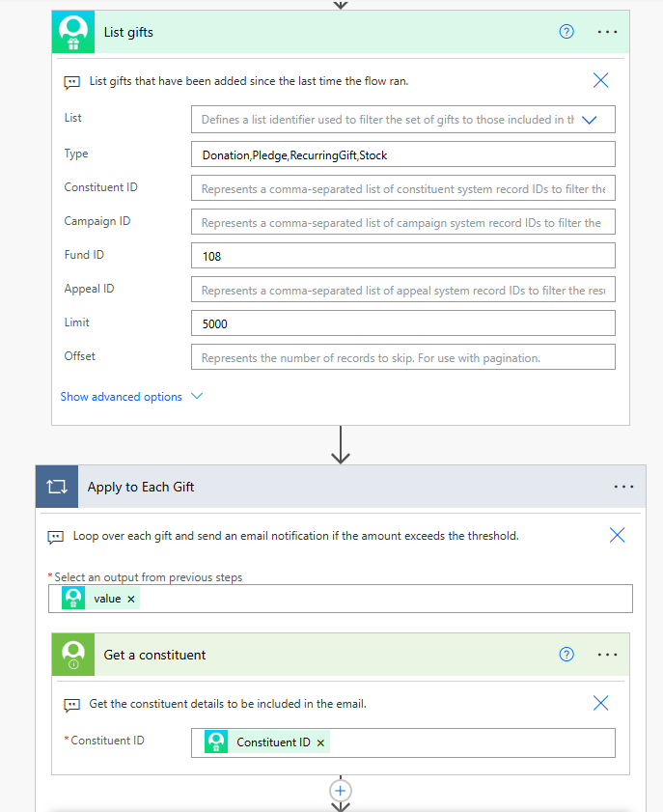Open help for the List gifts action

[566, 31]
